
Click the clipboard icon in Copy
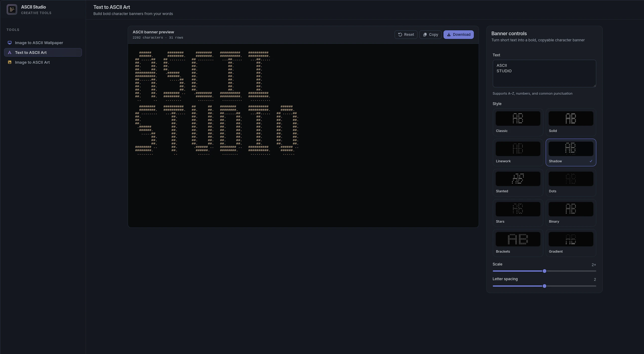[425, 34]
